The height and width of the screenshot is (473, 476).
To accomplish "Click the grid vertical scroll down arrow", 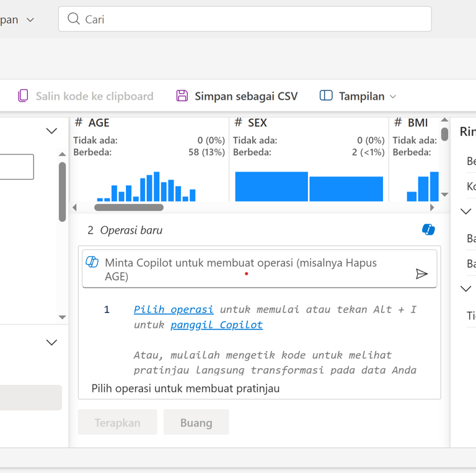I will (444, 195).
